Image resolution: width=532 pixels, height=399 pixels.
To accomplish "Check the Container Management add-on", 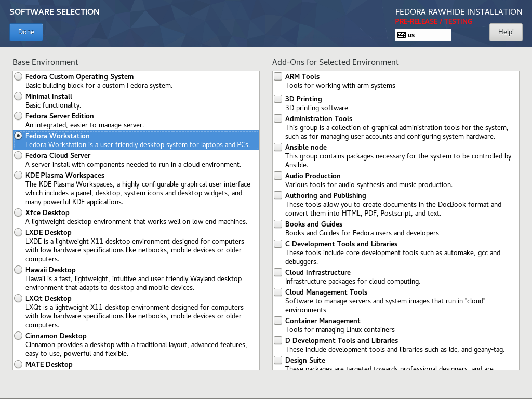I will [278, 321].
